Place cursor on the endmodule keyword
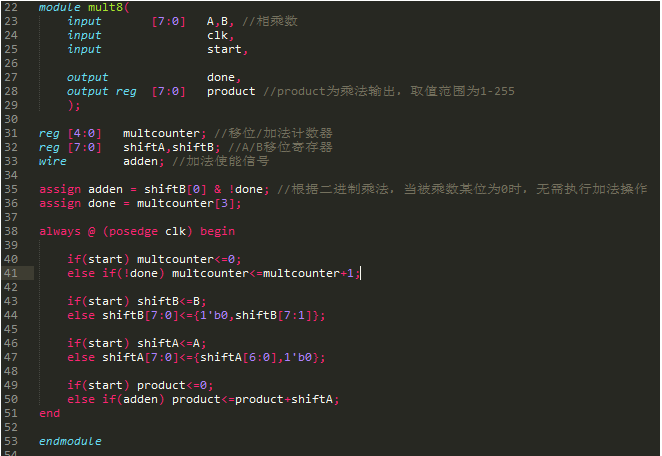Viewport: 662px width, 456px height. [70, 441]
